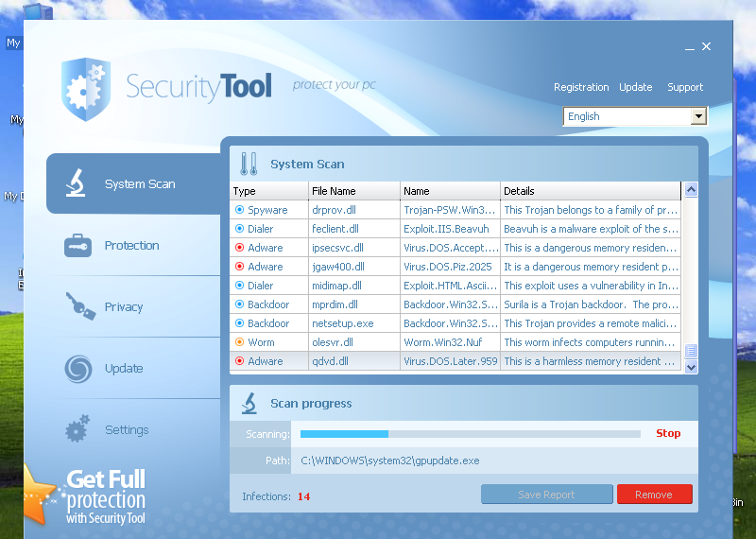Click the red threat icon for ipsecsvc.dll
756x539 pixels.
[239, 248]
